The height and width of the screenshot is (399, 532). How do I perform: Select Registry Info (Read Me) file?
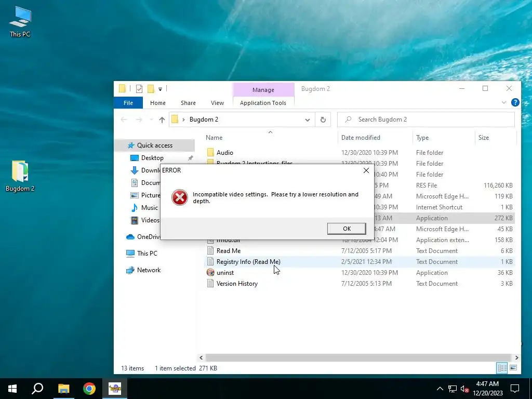point(248,262)
